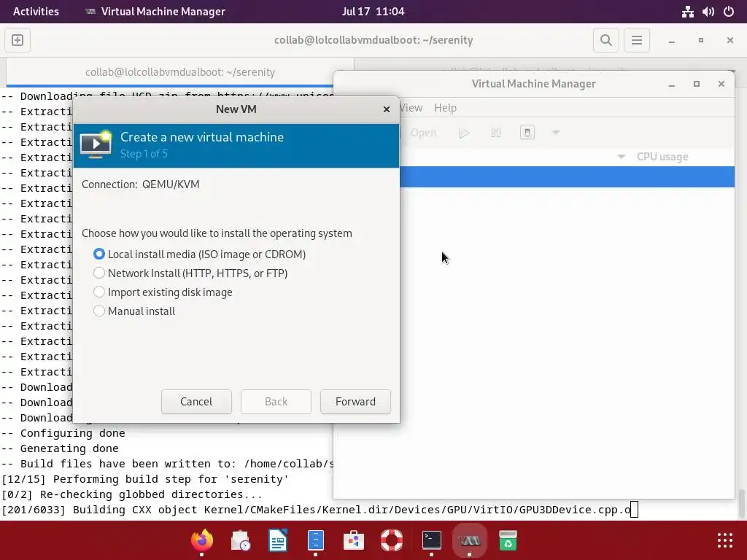Screen dimensions: 747x560
Task: Select the highlighted connection row in VM list
Action: (567, 176)
